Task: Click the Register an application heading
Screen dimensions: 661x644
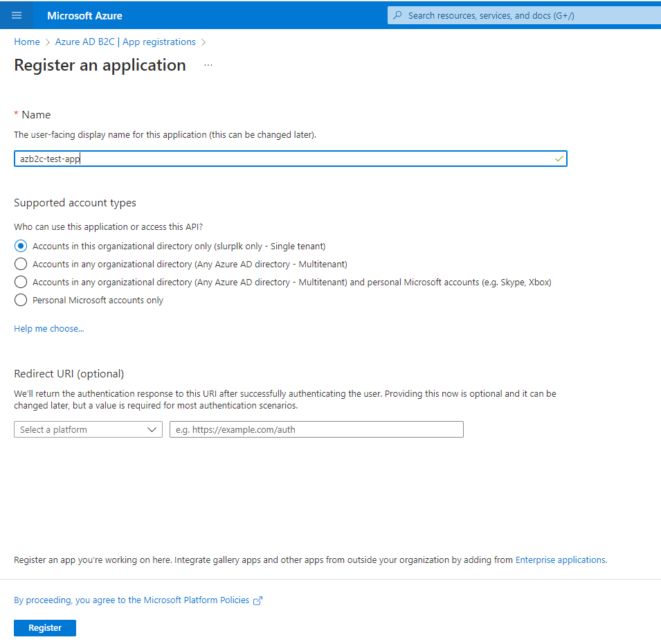Action: [100, 65]
